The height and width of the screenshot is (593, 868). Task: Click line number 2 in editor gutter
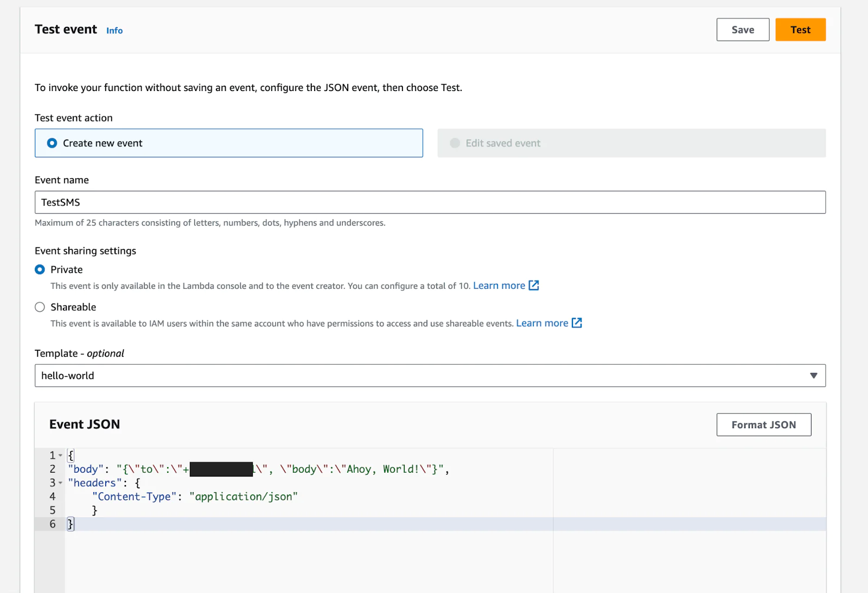click(x=53, y=469)
